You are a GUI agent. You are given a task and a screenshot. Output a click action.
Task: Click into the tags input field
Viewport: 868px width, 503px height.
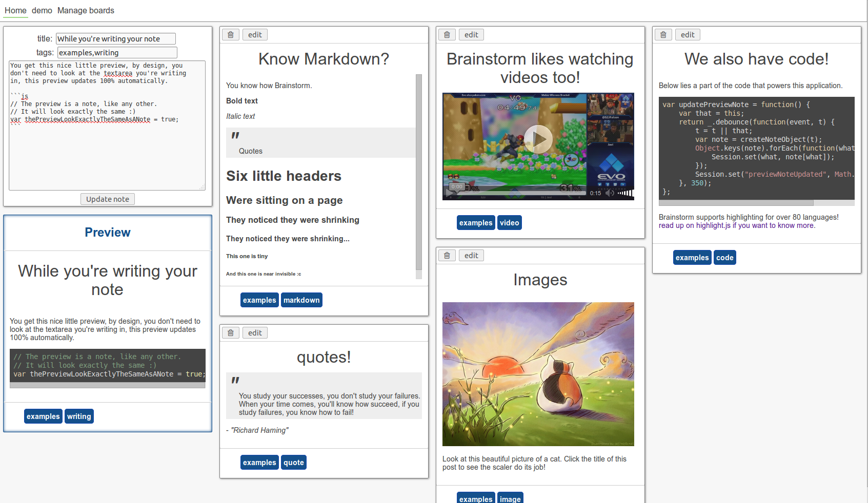(x=117, y=53)
